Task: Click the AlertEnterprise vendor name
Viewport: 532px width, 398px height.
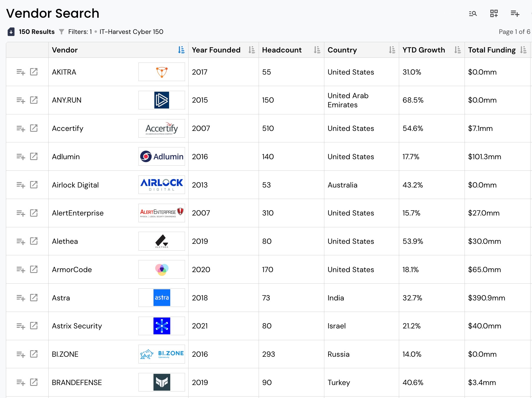Action: pyautogui.click(x=78, y=213)
